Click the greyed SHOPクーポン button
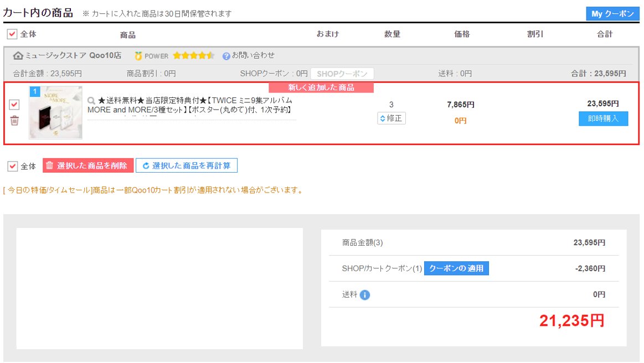 (x=342, y=74)
